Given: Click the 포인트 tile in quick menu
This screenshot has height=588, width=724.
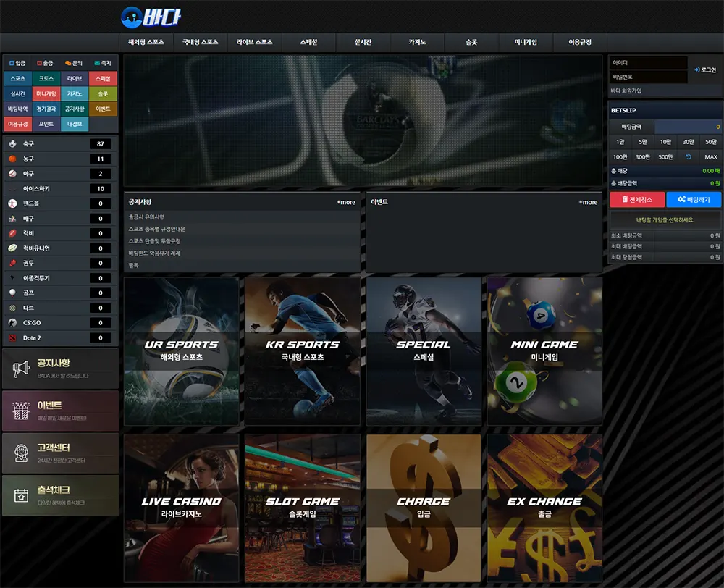Looking at the screenshot, I should (x=46, y=124).
